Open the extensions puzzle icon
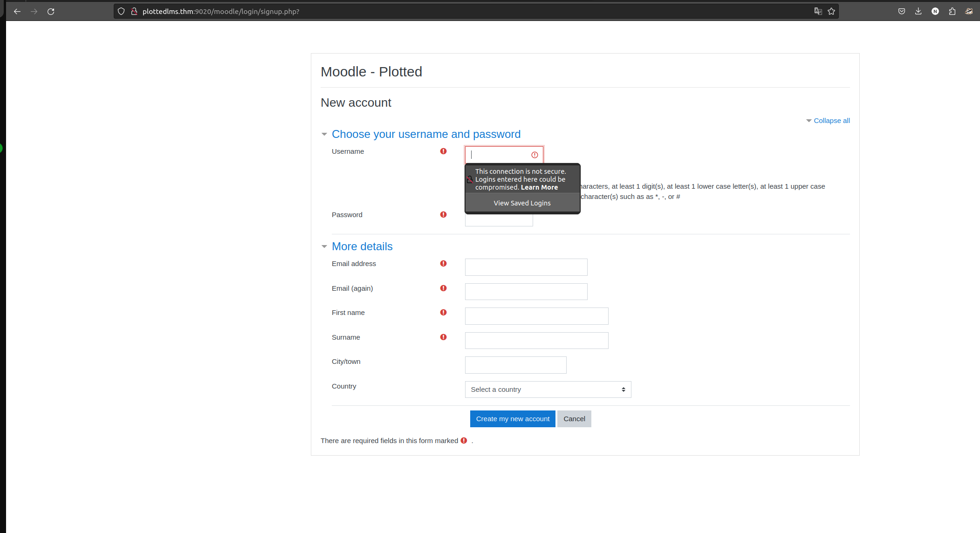Screen dimensions: 980x533 [952, 11]
